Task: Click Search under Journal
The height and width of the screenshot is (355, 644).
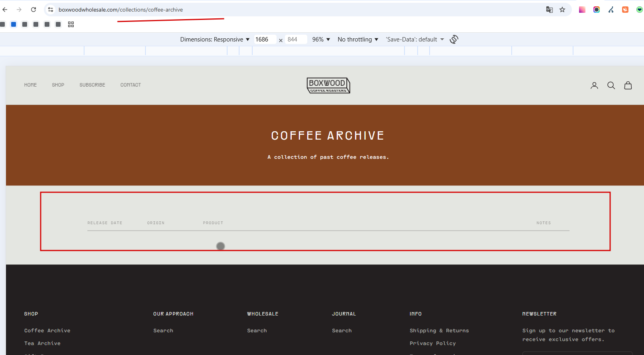Action: [x=342, y=331]
